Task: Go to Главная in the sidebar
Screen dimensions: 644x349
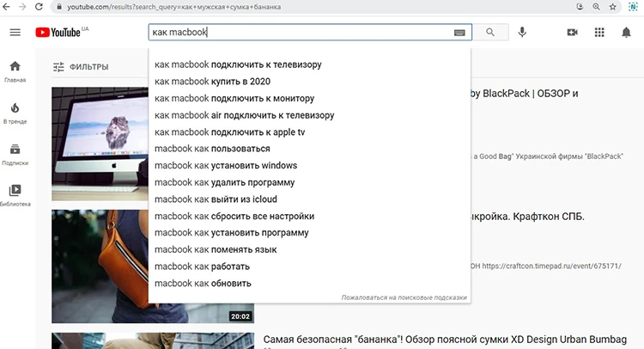Action: point(15,71)
